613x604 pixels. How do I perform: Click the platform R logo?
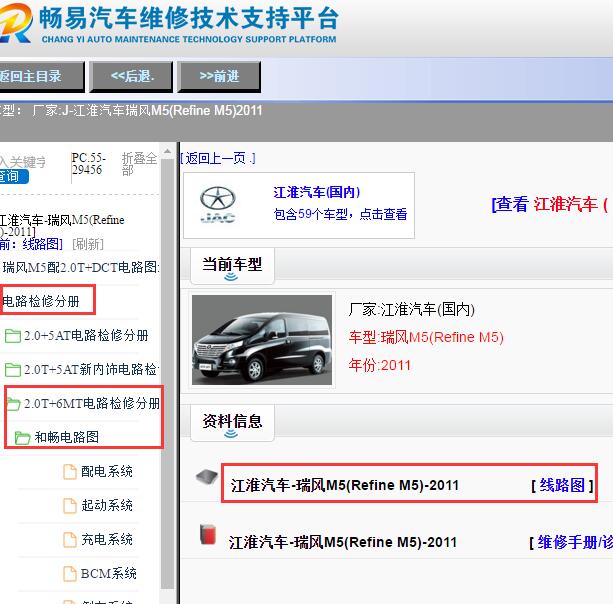16,23
